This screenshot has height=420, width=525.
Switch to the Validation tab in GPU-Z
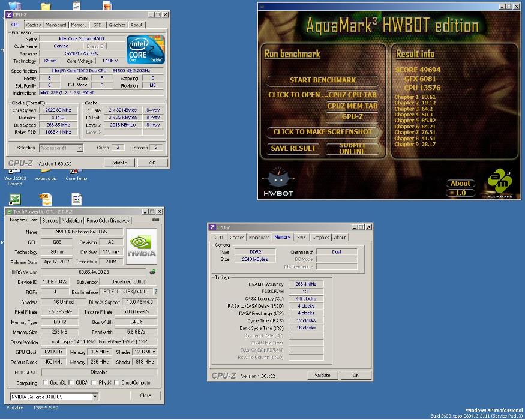click(x=72, y=220)
